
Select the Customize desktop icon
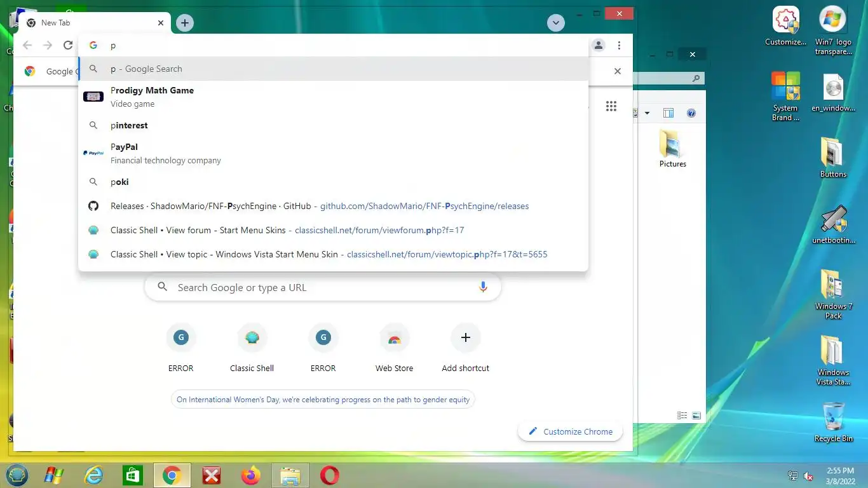click(x=785, y=27)
